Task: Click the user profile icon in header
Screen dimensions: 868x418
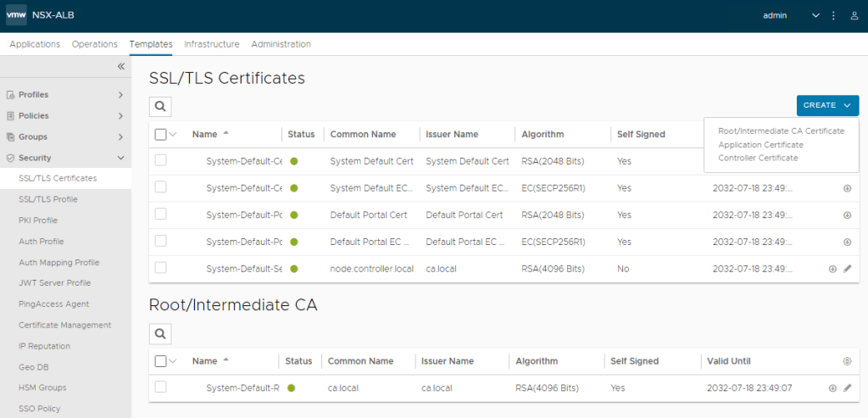Action: coord(854,15)
